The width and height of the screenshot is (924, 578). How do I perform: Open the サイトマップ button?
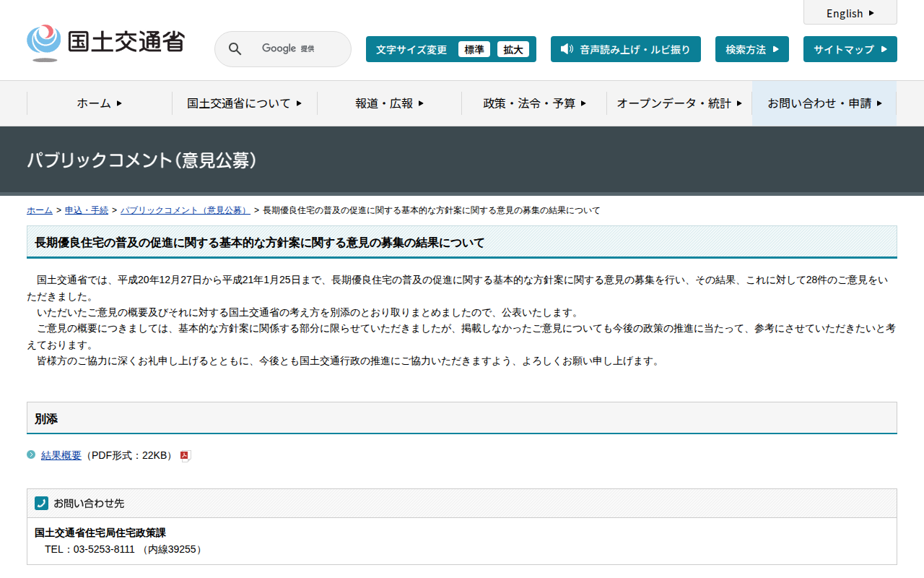click(850, 49)
